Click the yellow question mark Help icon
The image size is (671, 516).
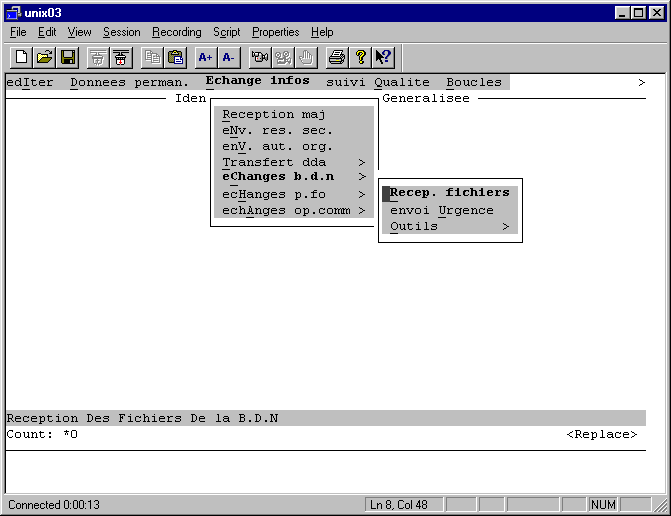360,57
